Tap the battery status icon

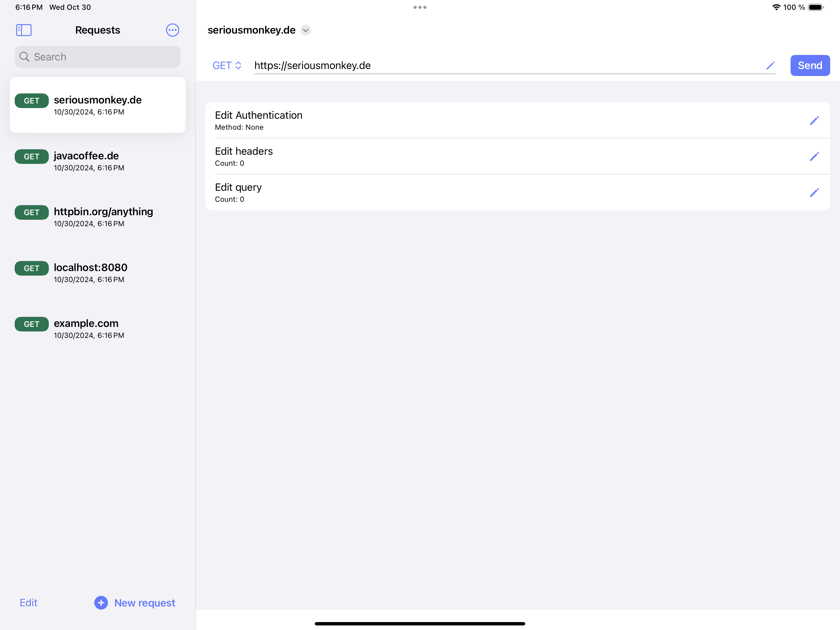[x=816, y=7]
